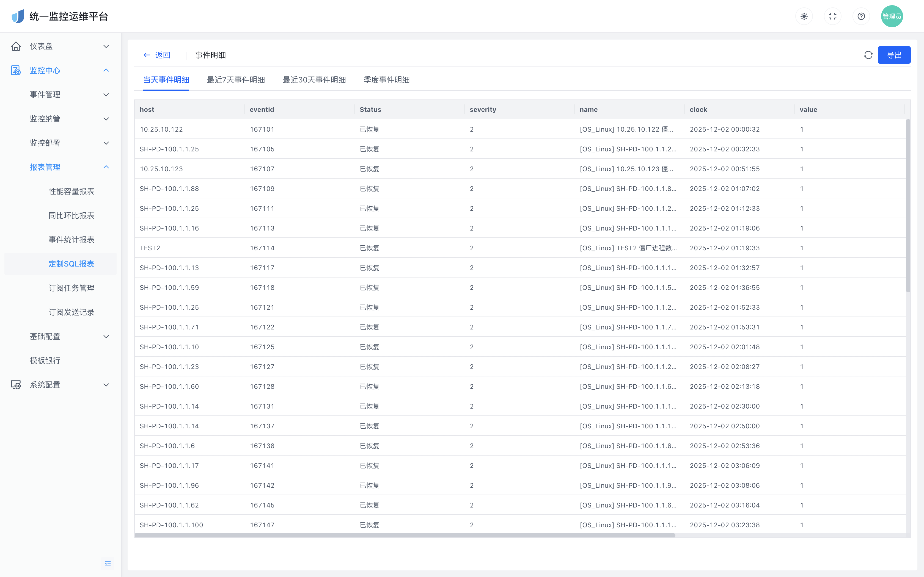Click the 监控中心 sidebar icon
Viewport: 924px width, 577px height.
pos(16,70)
